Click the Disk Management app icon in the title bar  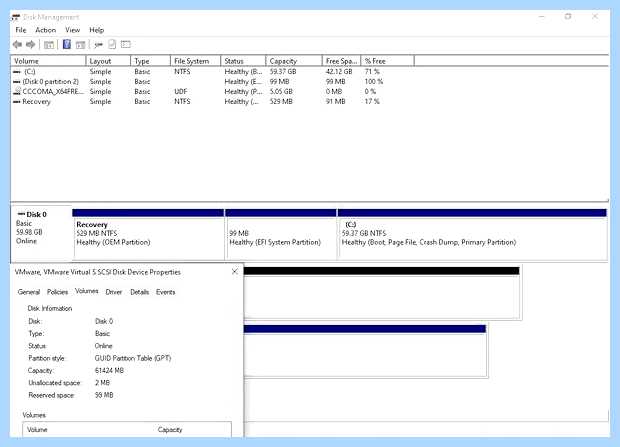[16, 17]
